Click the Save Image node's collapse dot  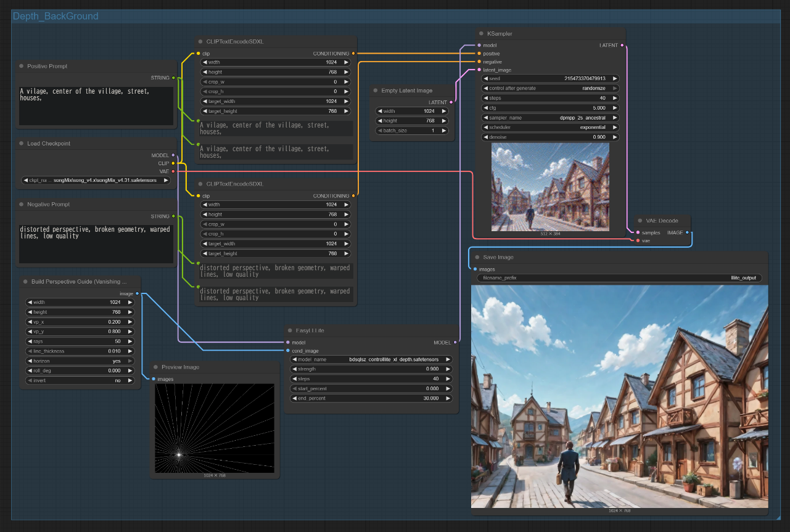coord(477,257)
